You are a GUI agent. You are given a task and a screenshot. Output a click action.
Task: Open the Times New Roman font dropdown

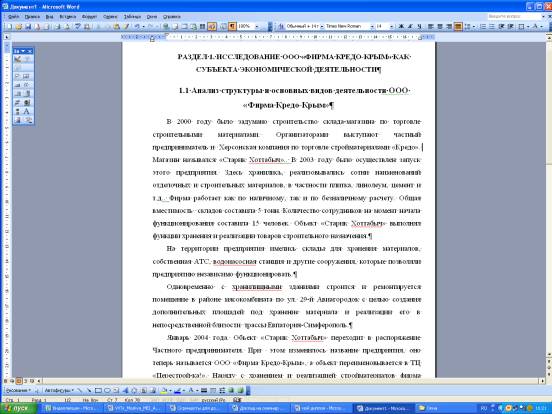(x=372, y=26)
